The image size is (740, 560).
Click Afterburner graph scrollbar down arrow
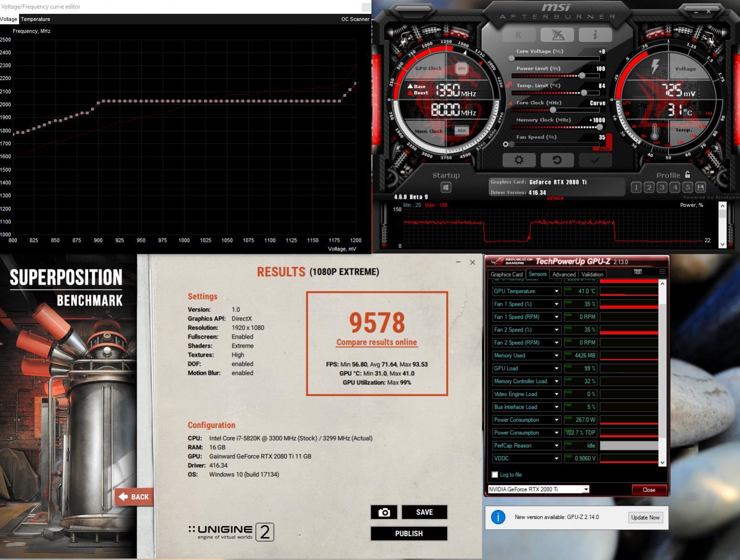pos(722,244)
